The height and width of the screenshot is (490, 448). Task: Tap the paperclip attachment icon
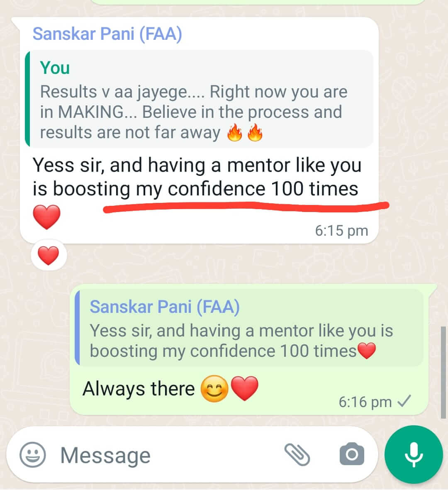[x=297, y=455]
